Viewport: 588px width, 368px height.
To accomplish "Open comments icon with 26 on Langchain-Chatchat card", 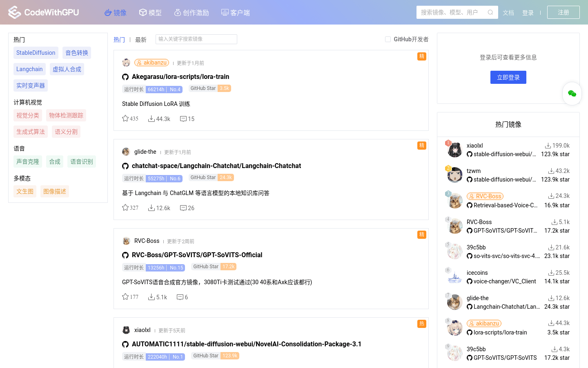I will pyautogui.click(x=183, y=208).
